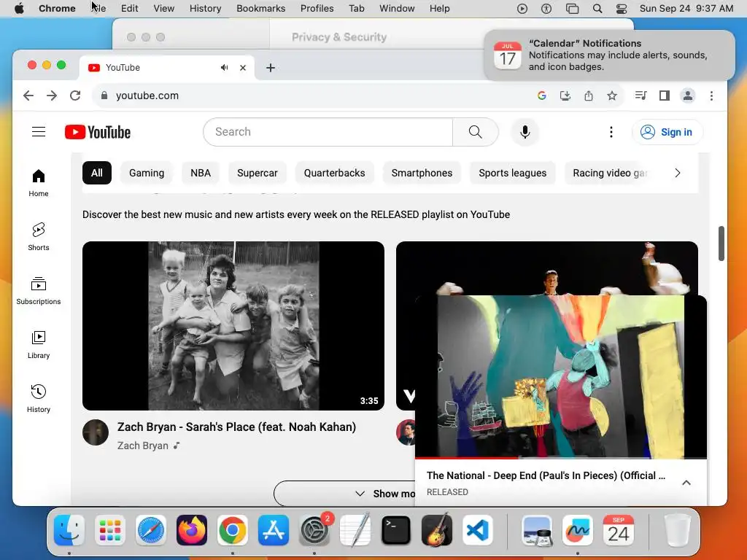Close the YouTube tab
Image resolution: width=747 pixels, height=560 pixels.
click(243, 68)
